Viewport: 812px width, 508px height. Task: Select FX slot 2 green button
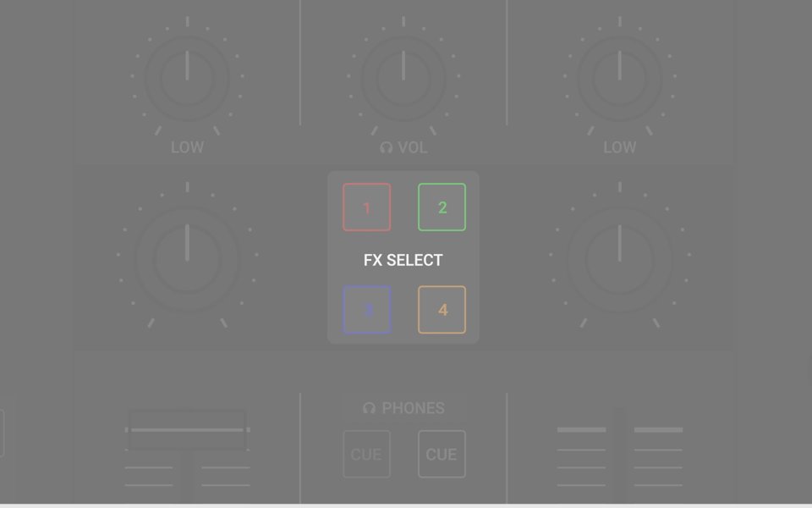[x=442, y=207]
